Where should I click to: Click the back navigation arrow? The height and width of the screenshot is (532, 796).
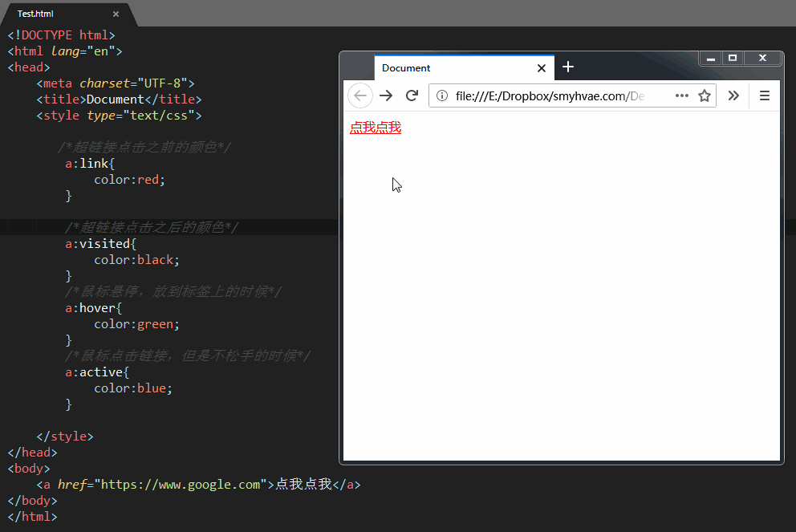tap(360, 95)
